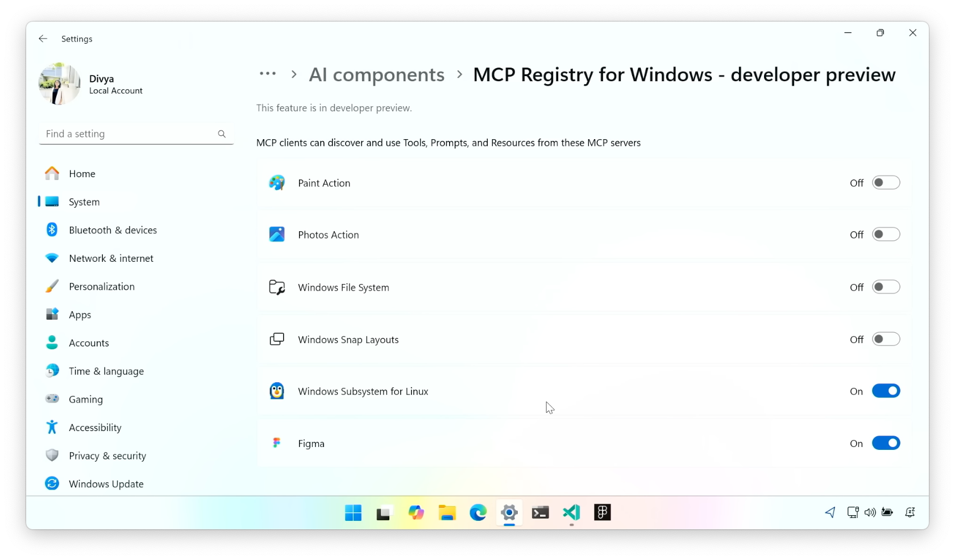Open notifications bell in tray

910,512
